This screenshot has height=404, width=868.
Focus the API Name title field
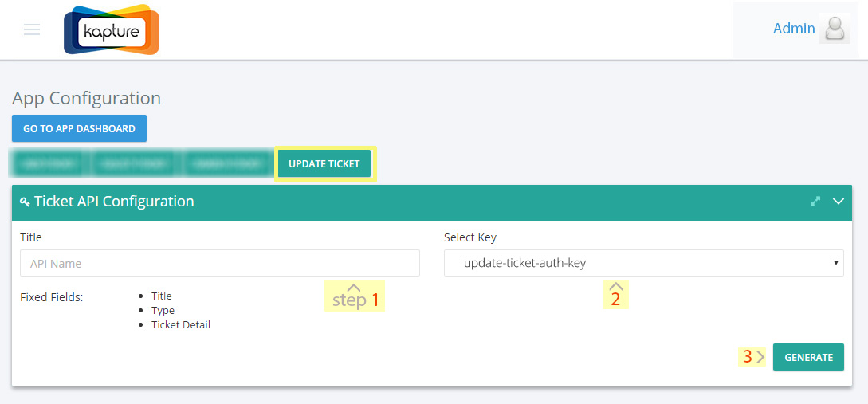coord(220,263)
